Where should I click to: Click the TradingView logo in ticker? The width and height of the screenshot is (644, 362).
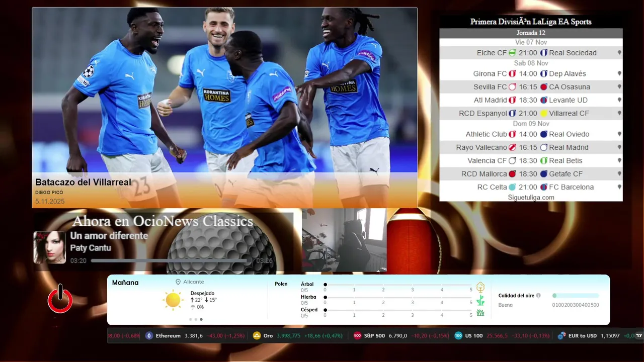tap(639, 335)
